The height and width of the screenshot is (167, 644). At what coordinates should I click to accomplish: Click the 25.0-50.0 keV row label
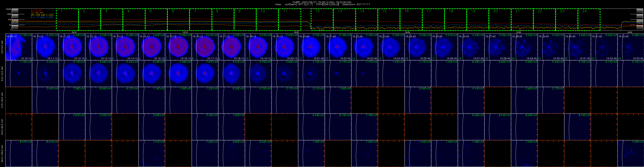click(2, 127)
